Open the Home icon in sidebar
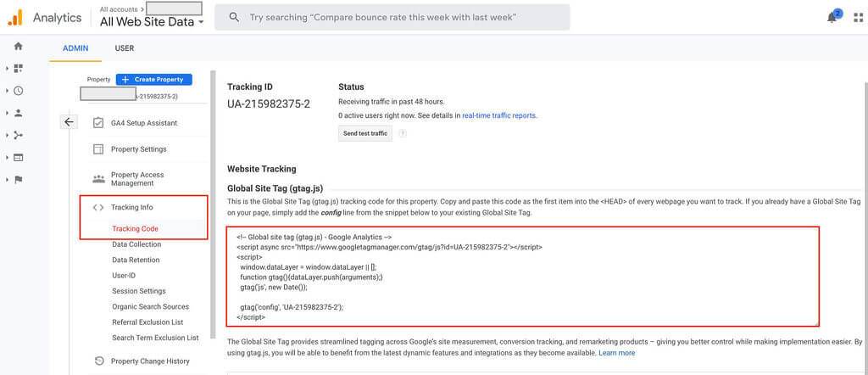868x375 pixels. point(19,47)
